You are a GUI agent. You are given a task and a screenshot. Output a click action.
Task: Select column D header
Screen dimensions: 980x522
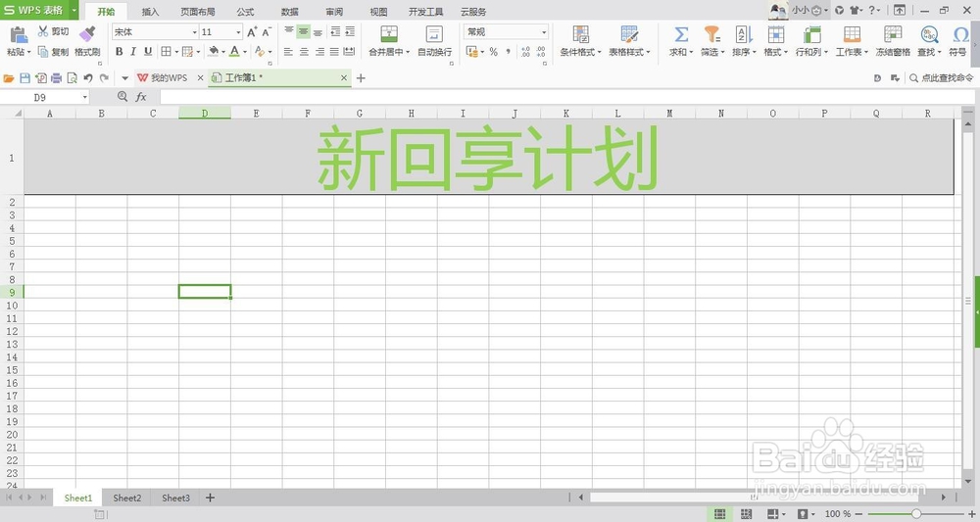pyautogui.click(x=205, y=113)
